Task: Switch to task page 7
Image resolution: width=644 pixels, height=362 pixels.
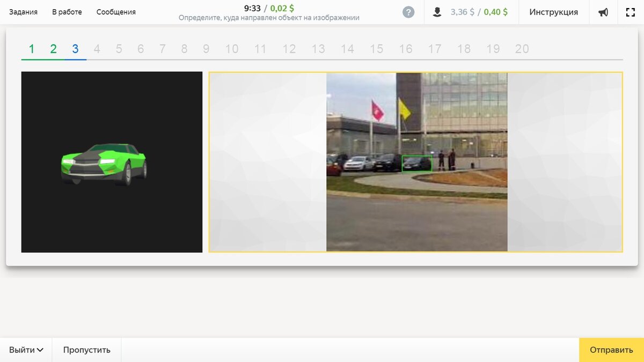Action: 162,49
